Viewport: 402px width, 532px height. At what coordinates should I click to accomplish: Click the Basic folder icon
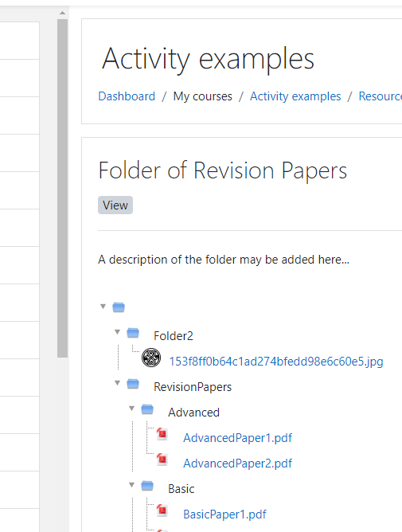tap(147, 486)
